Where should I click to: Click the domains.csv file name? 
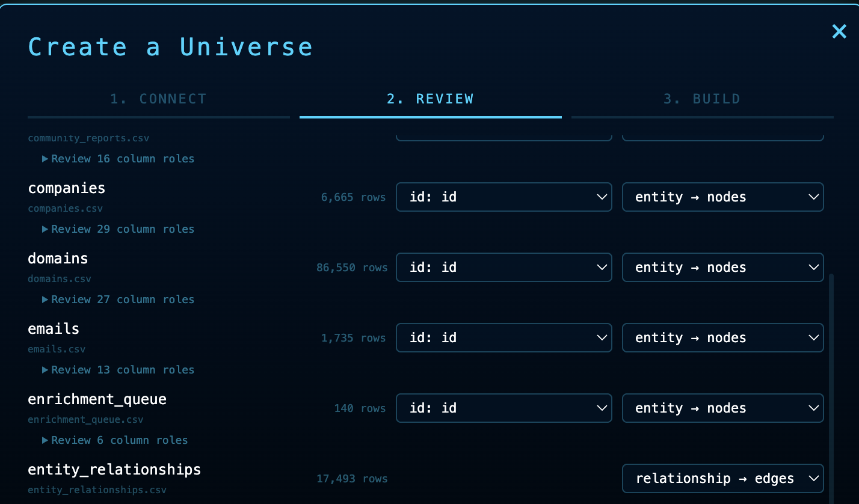pos(60,279)
